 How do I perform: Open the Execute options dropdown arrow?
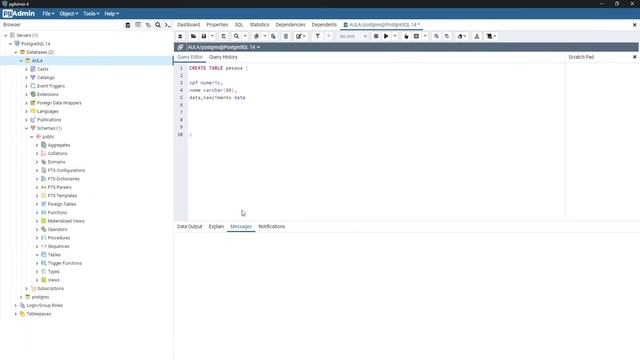(395, 36)
